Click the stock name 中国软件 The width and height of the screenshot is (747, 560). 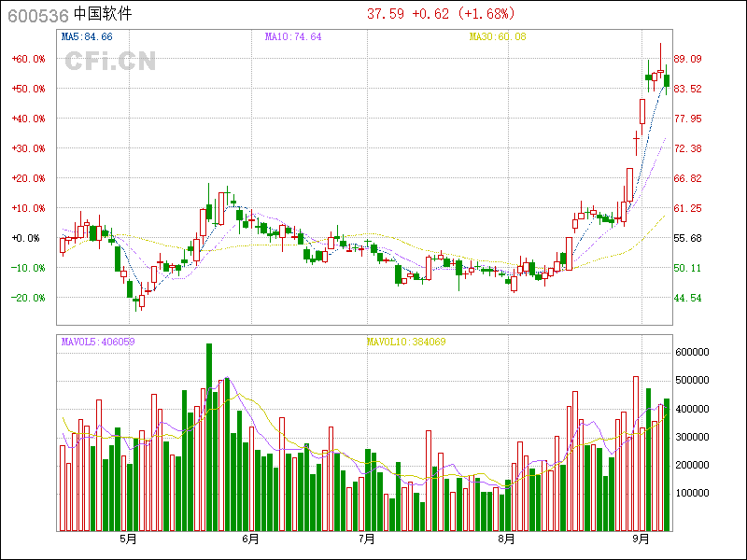pyautogui.click(x=103, y=15)
